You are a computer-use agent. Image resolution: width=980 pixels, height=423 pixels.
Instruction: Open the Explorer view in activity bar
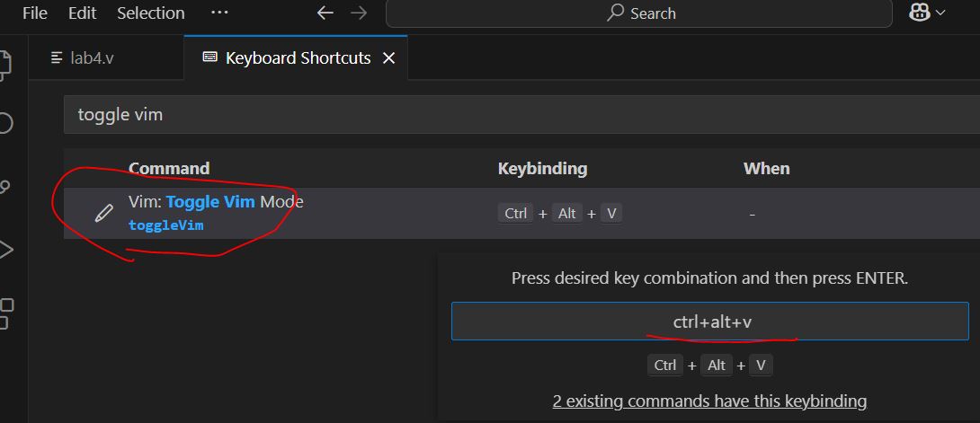pos(5,64)
